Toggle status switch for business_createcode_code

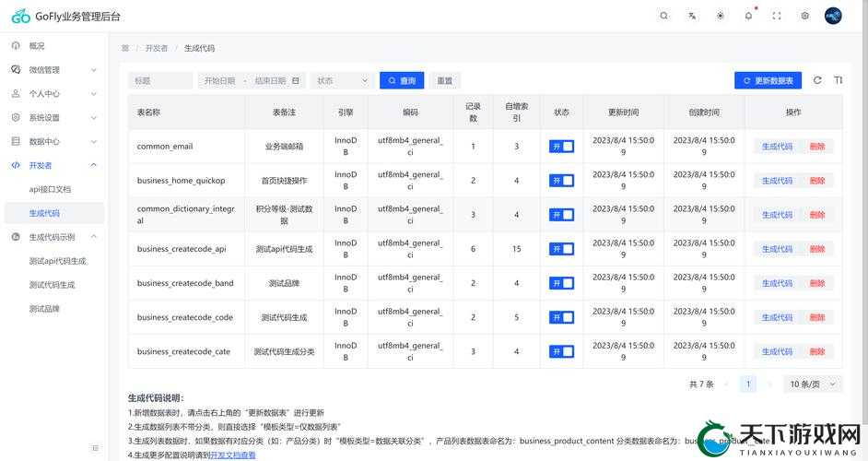(x=561, y=317)
